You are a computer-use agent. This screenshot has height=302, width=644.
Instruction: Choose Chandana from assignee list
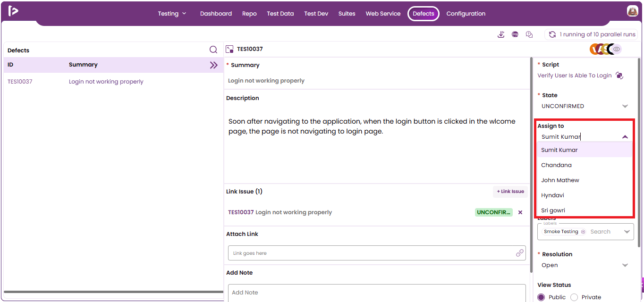[585, 165]
